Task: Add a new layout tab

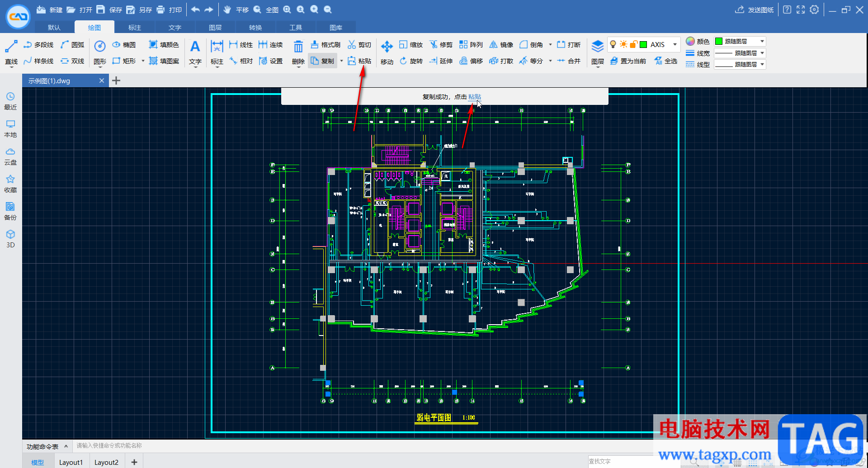Action: pyautogui.click(x=134, y=462)
